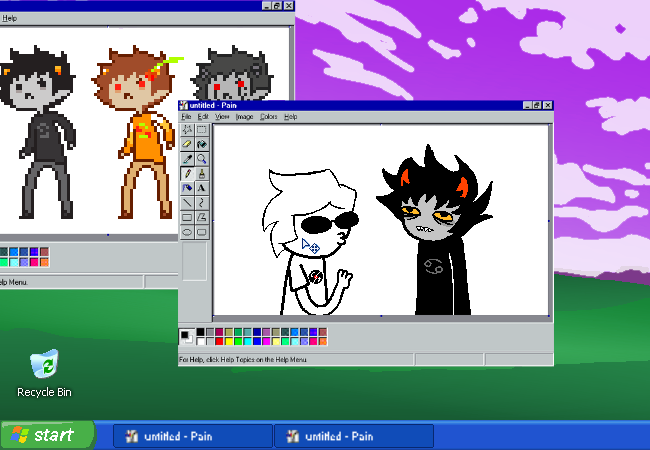
Task: Choose the red swatch in front palette
Action: (219, 341)
